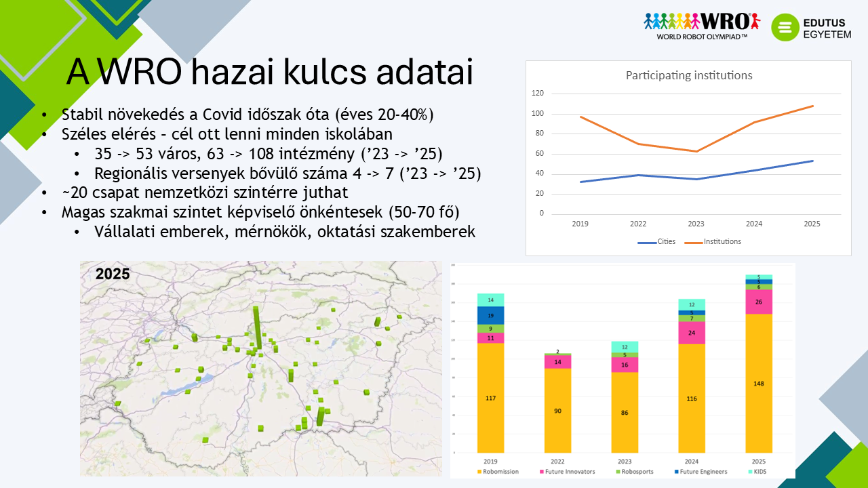This screenshot has width=868, height=488.
Task: Select the Future Engineers legend marker
Action: [675, 472]
